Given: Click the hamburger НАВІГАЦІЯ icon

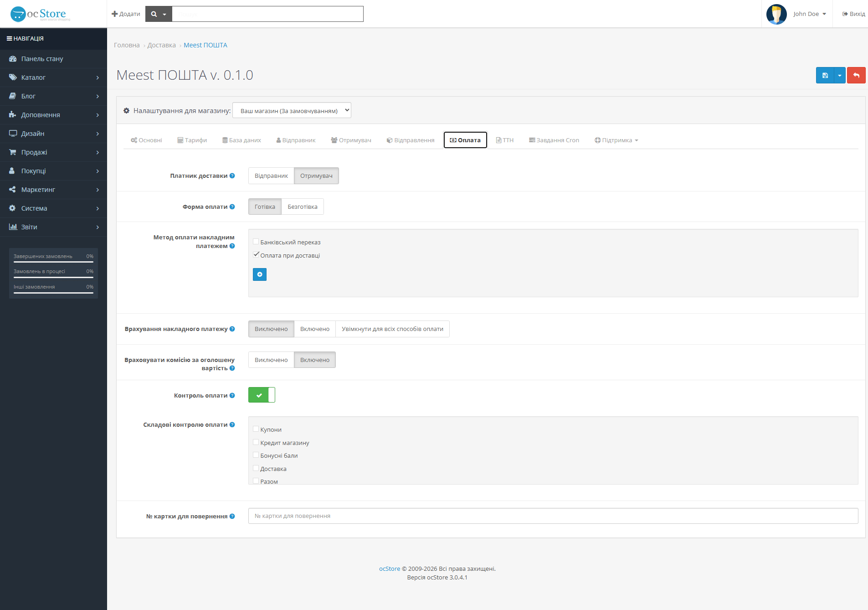Looking at the screenshot, I should pos(9,39).
